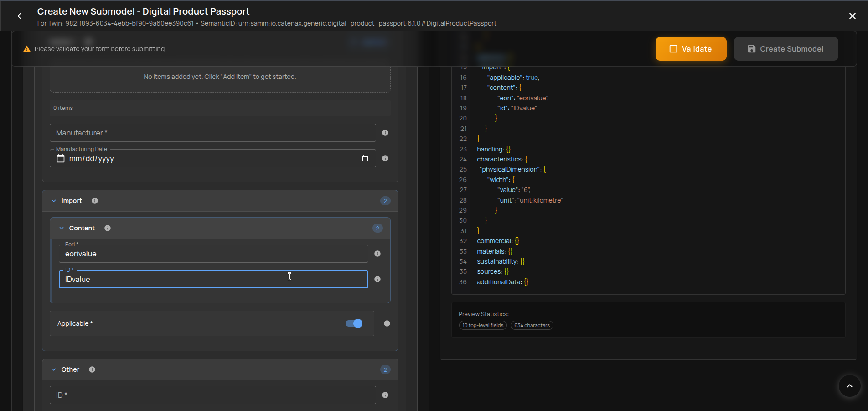Click the Validate button
Viewport: 868px width, 411px height.
tap(691, 49)
